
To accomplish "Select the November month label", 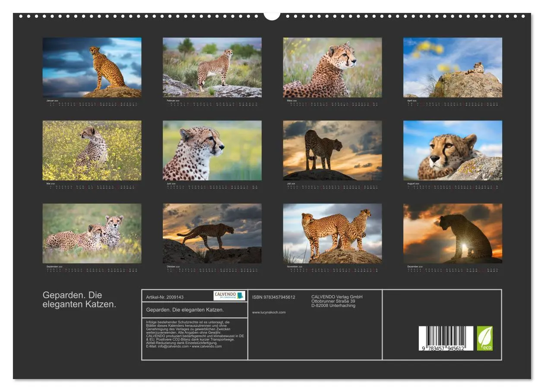I will tap(292, 267).
